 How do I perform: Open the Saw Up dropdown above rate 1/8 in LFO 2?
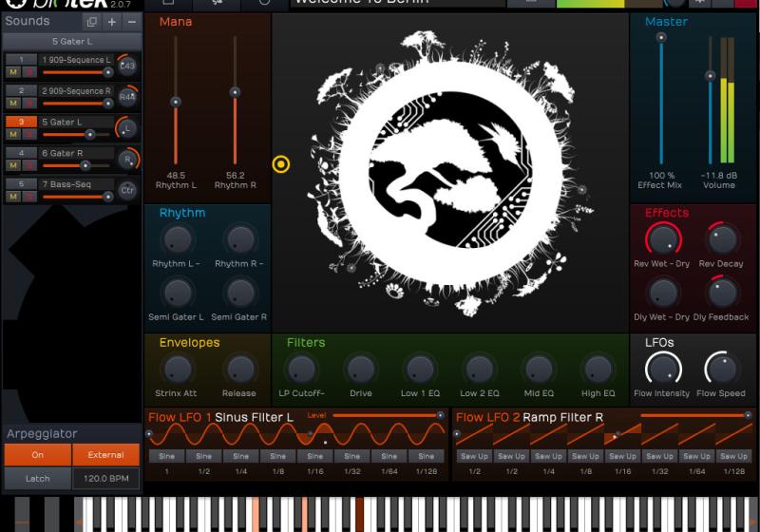(585, 456)
